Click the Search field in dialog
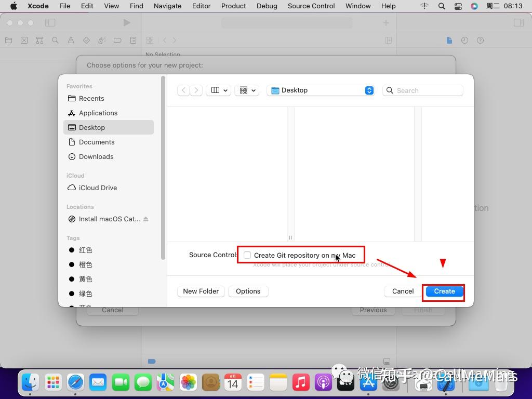Viewport: 532px width, 399px height. pyautogui.click(x=423, y=90)
